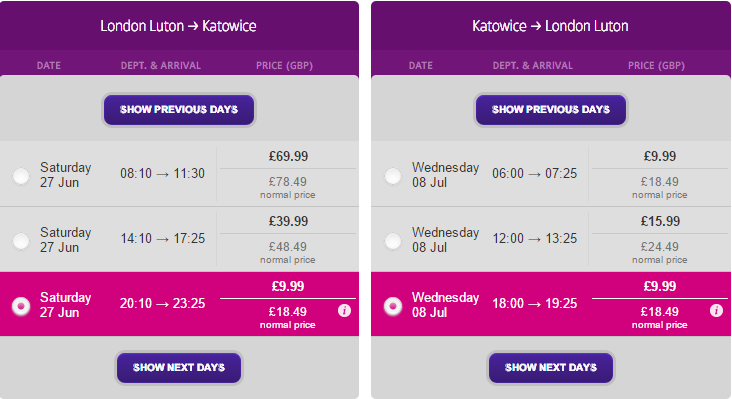Image resolution: width=732 pixels, height=399 pixels.
Task: Show next days for London Luton to Katowice
Action: pos(179,368)
